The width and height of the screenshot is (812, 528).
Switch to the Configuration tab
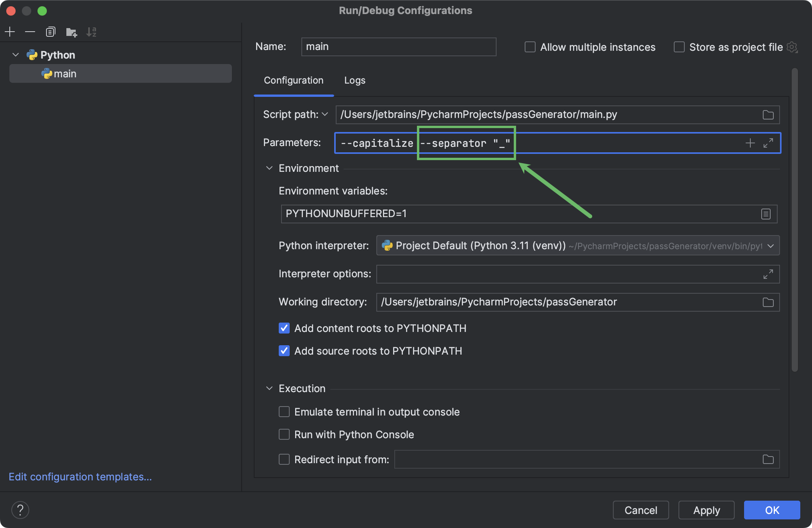(293, 80)
